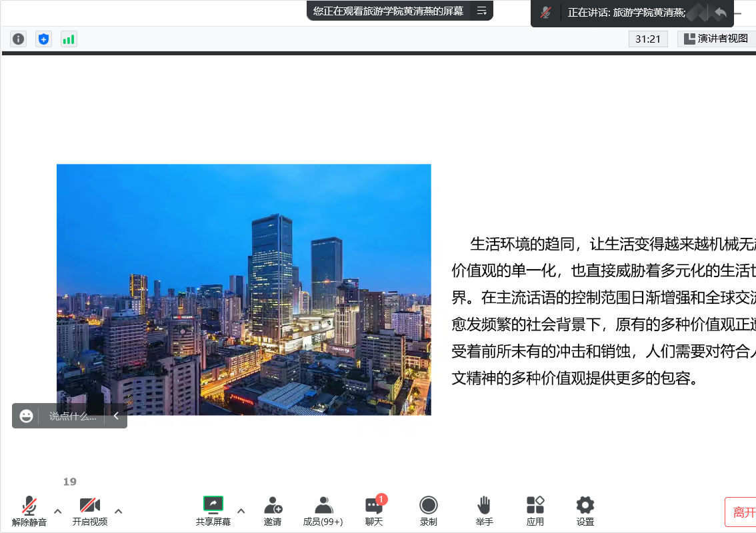Viewport: 756px width, 533px height.
Task: Expand audio options arrow beside 解除静音
Action: coord(58,511)
